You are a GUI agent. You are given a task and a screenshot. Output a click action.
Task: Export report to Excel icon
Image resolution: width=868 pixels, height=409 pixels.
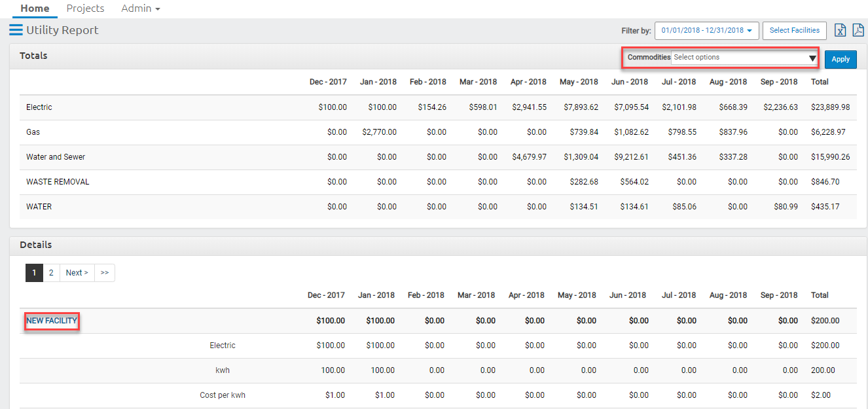pos(840,30)
